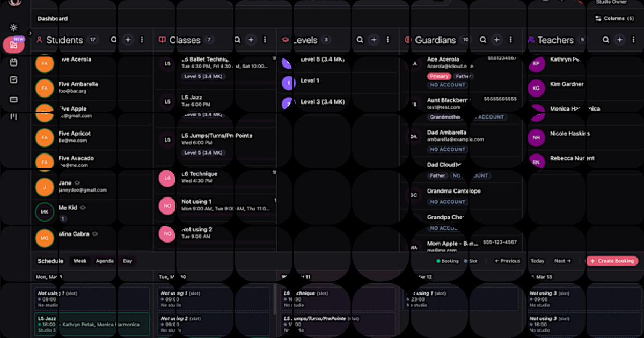Open the Not using 1 class row

216,205
